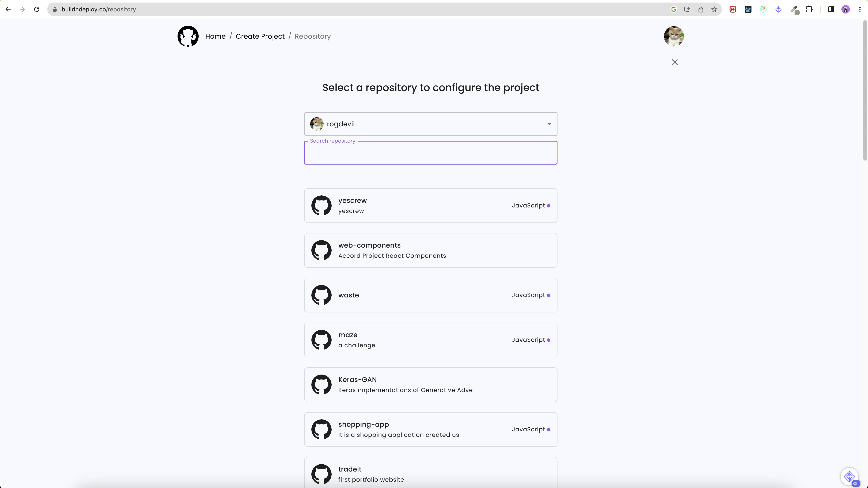The height and width of the screenshot is (488, 868).
Task: Open the React Developer Tools extension
Action: pyautogui.click(x=748, y=9)
